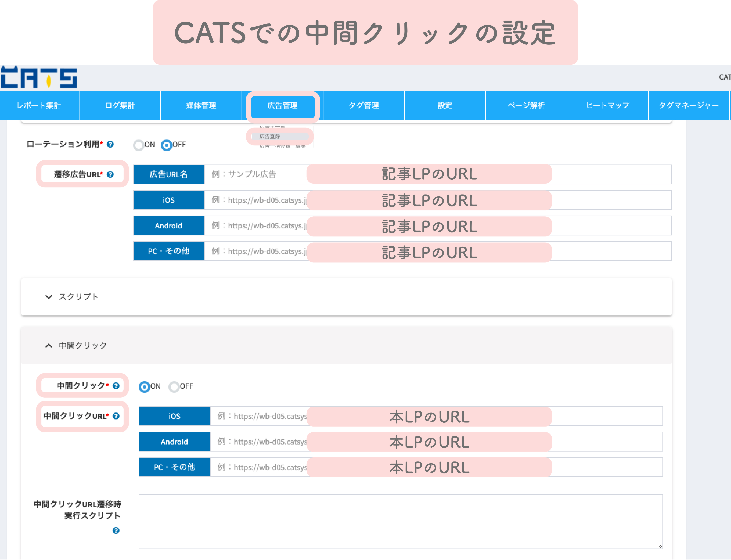
Task: Show help for 遷移広告URL
Action: pos(110,174)
